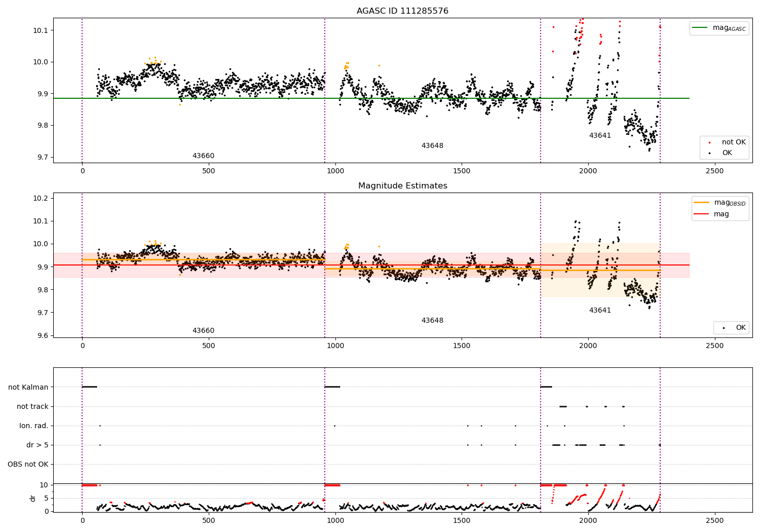
Task: Click obsid label 43648 in the middle plot
Action: coord(432,321)
